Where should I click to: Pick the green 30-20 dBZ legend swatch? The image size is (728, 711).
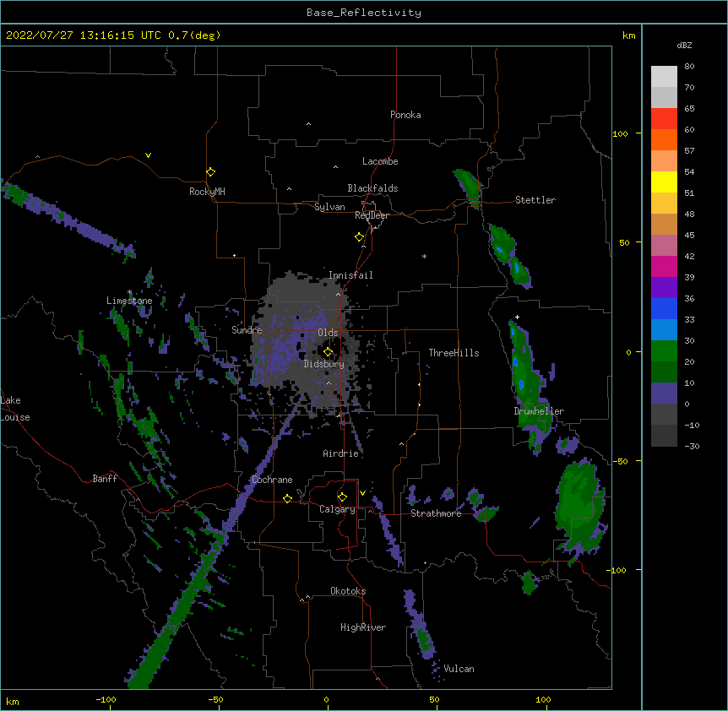[664, 351]
